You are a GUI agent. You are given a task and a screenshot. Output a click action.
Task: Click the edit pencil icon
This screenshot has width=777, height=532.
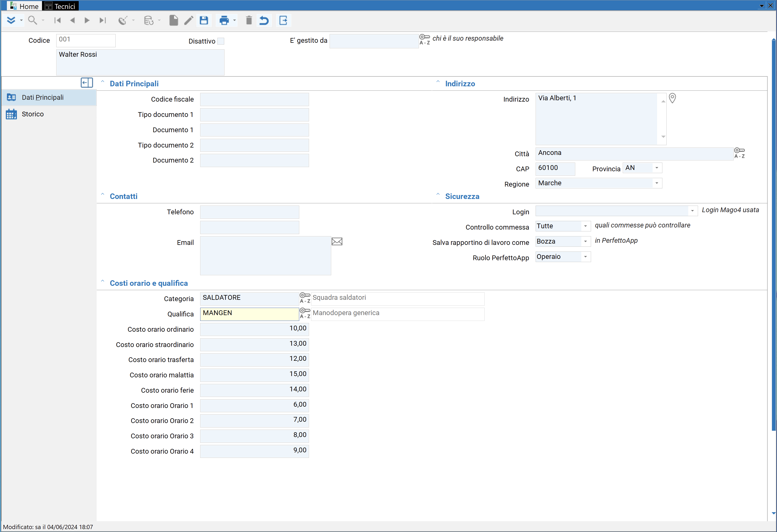[x=189, y=20]
